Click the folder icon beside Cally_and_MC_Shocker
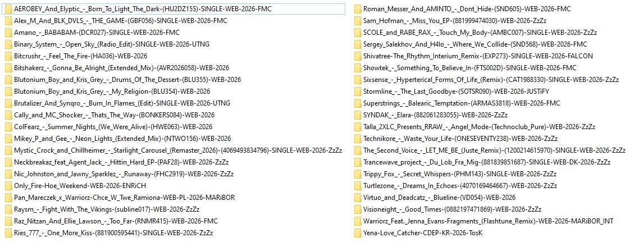This screenshot has width=644, height=247. click(x=8, y=115)
